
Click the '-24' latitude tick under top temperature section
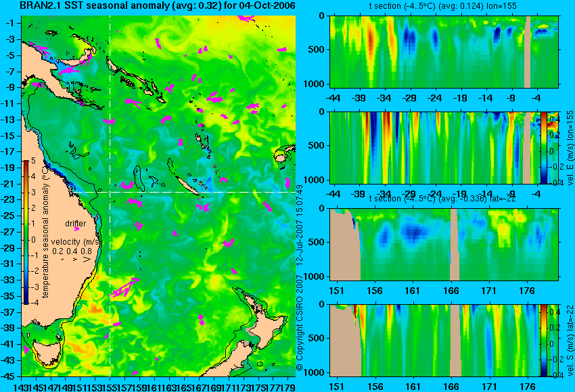click(x=435, y=98)
